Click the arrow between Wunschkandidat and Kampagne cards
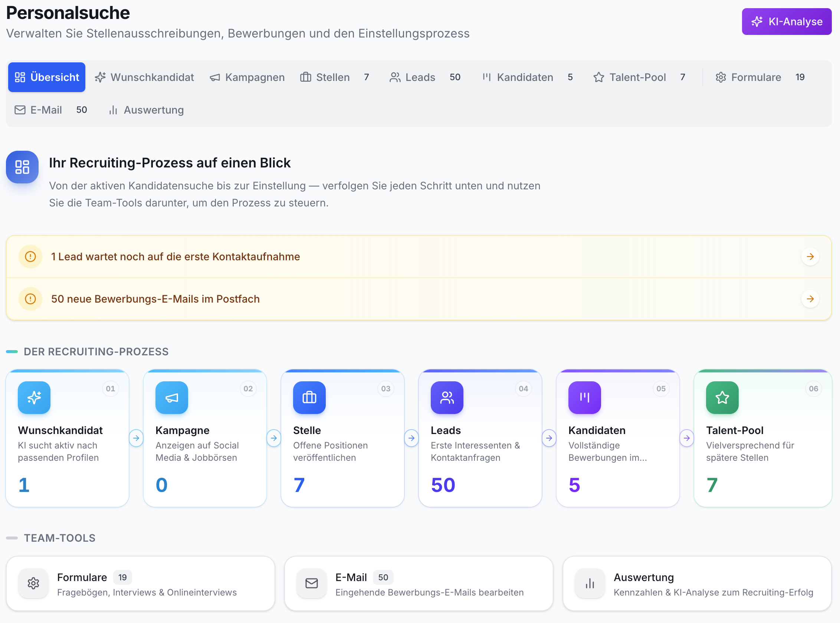This screenshot has width=840, height=623. point(136,438)
